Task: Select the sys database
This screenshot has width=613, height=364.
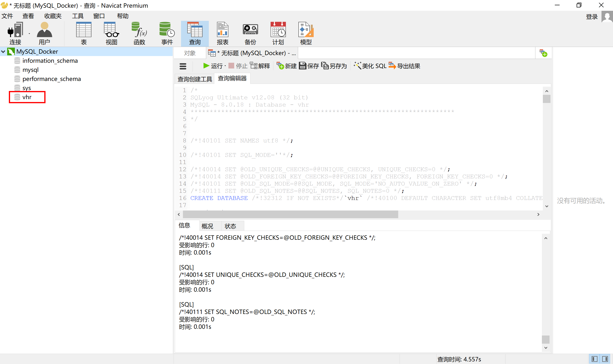Action: 27,88
